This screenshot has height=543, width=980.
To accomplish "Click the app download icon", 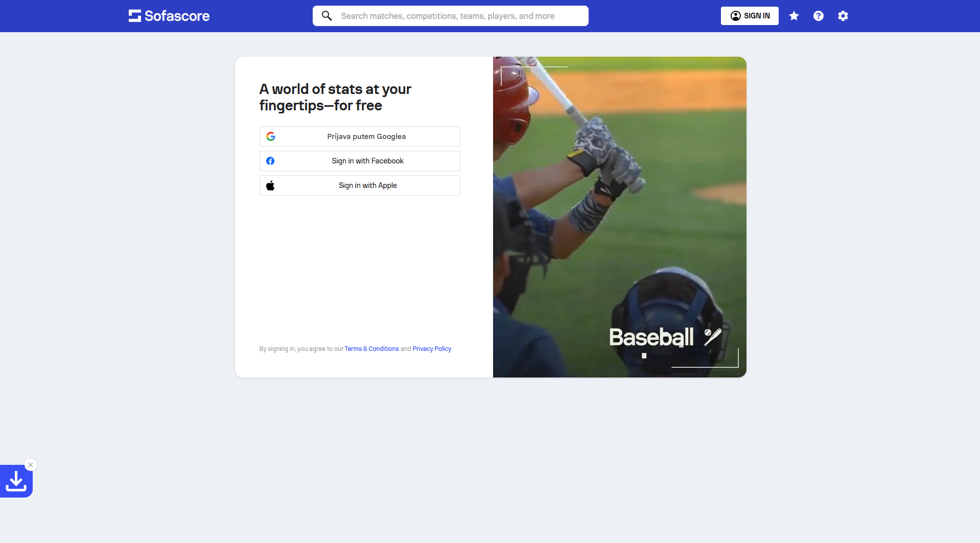I will (16, 481).
